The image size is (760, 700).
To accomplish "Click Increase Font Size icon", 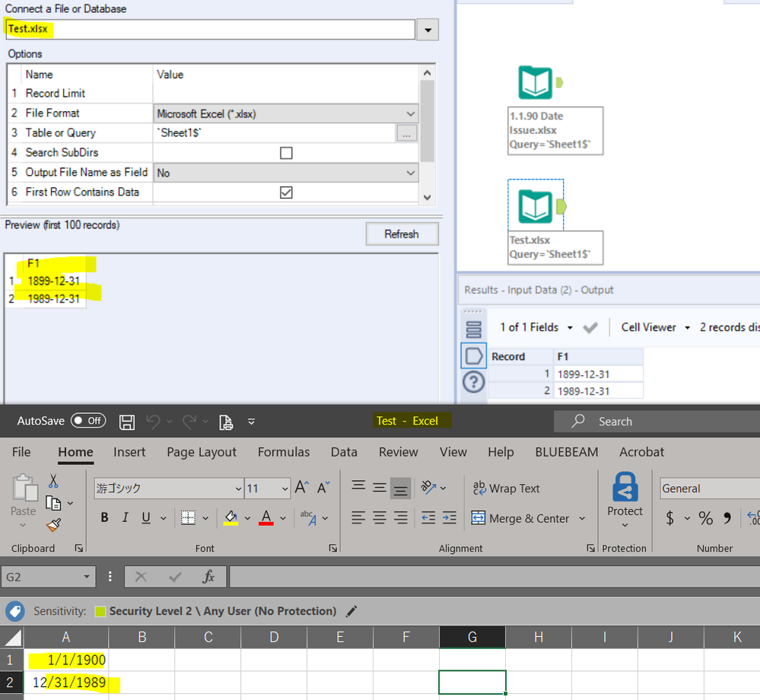I will coord(301,487).
